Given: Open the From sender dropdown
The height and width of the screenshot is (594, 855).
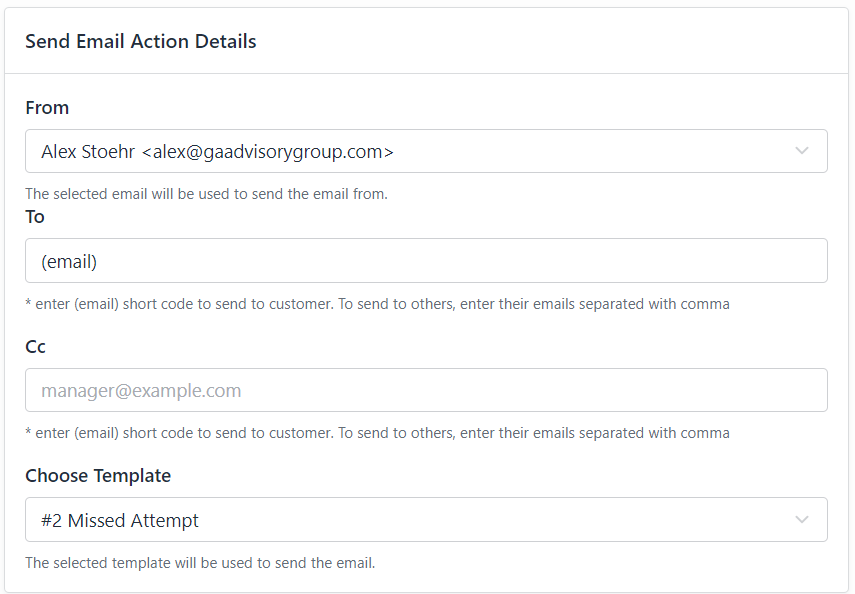Looking at the screenshot, I should (x=426, y=151).
